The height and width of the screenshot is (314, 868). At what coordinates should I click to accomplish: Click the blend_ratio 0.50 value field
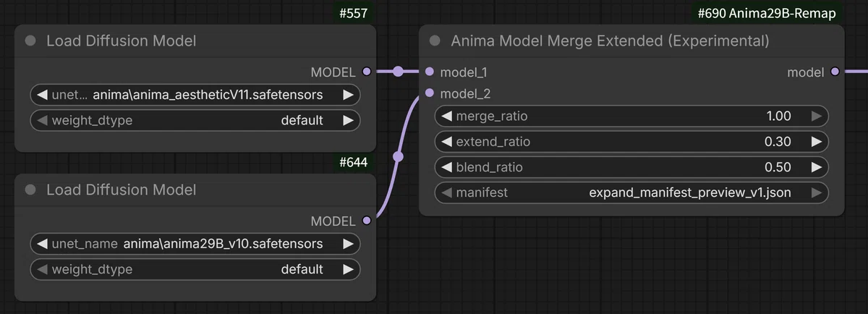(x=631, y=167)
